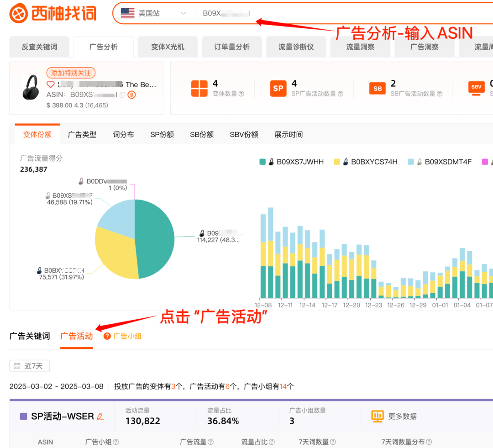Toggle the B09XSDMT4F legend series
This screenshot has width=493, height=448.
[440, 162]
